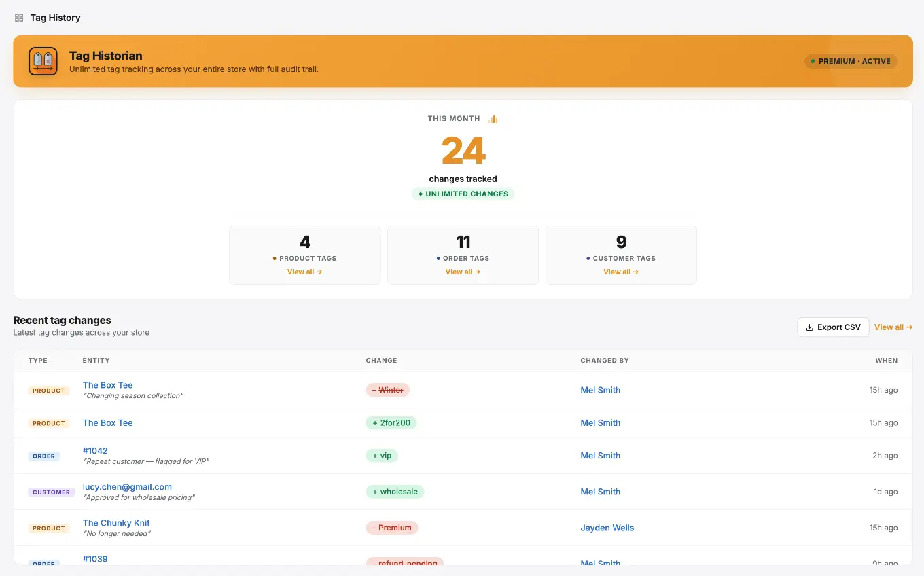924x576 pixels.
Task: Open The Box Tee in the Winter row
Action: (108, 385)
